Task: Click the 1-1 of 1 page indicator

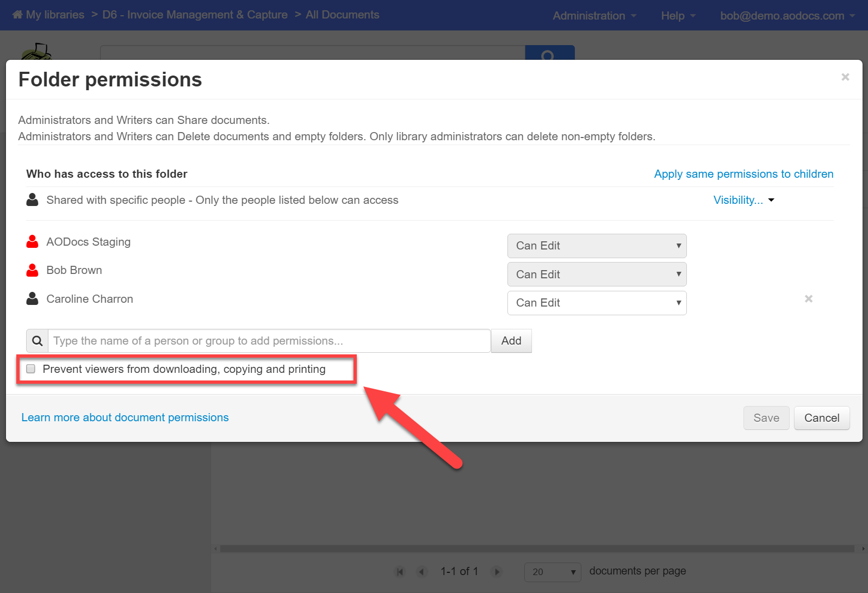Action: [459, 571]
